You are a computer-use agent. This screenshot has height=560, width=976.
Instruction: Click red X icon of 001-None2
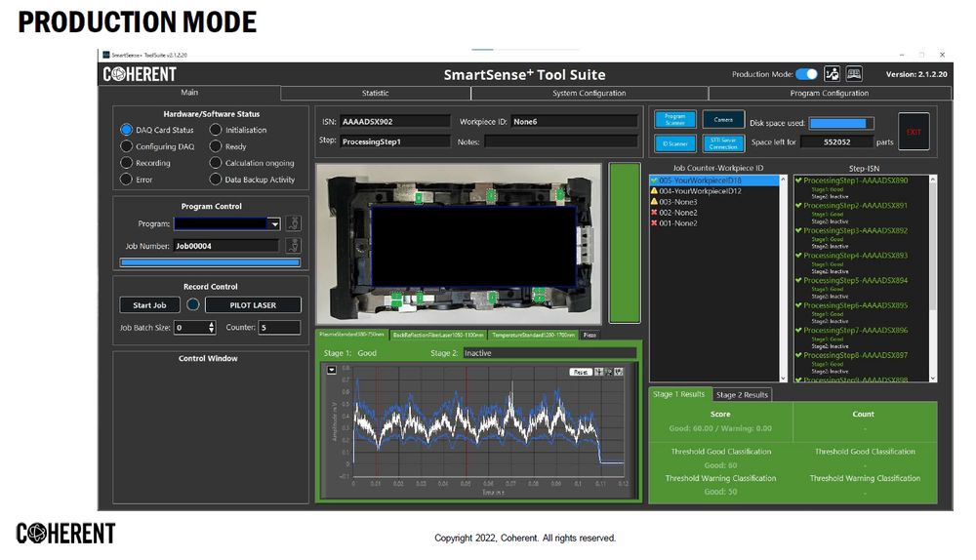(x=654, y=222)
